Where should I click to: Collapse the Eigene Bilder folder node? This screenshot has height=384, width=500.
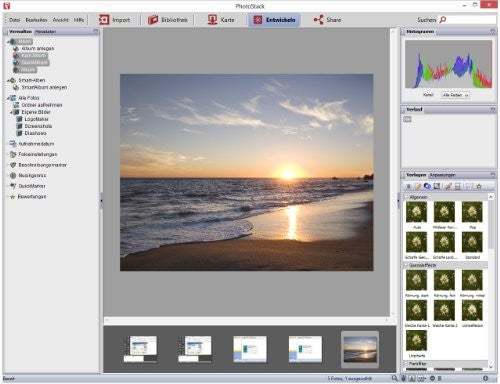pyautogui.click(x=11, y=112)
